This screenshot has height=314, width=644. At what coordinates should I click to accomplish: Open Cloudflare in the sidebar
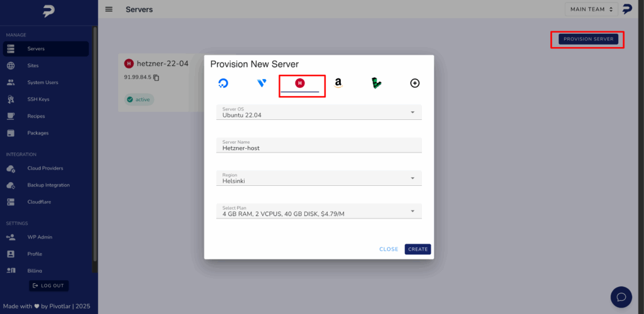click(x=45, y=202)
